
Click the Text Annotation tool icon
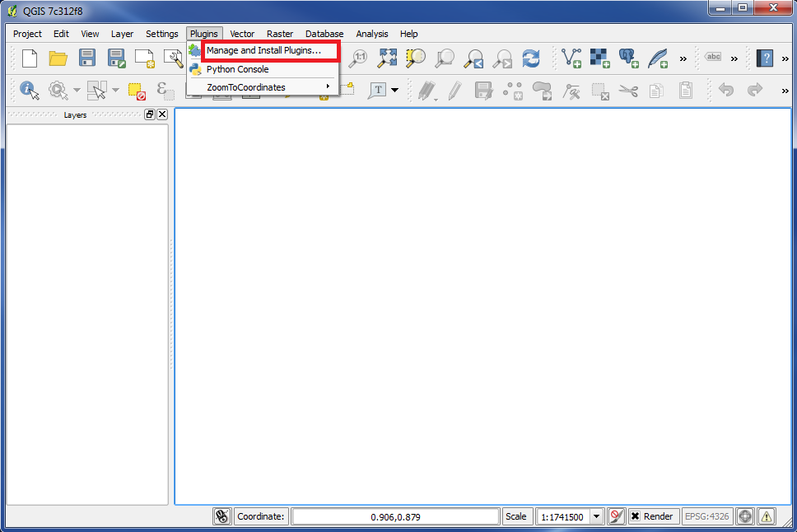coord(377,91)
